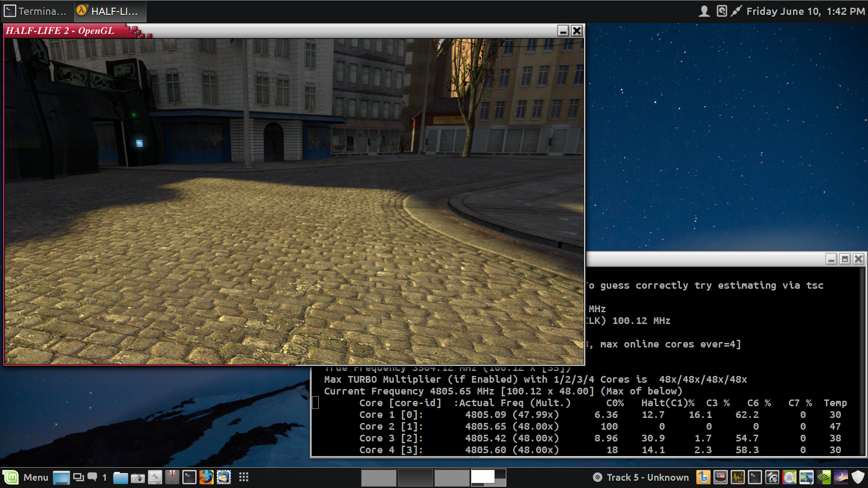The width and height of the screenshot is (868, 488).
Task: Launch the suit-and-tie application icon
Action: click(172, 477)
